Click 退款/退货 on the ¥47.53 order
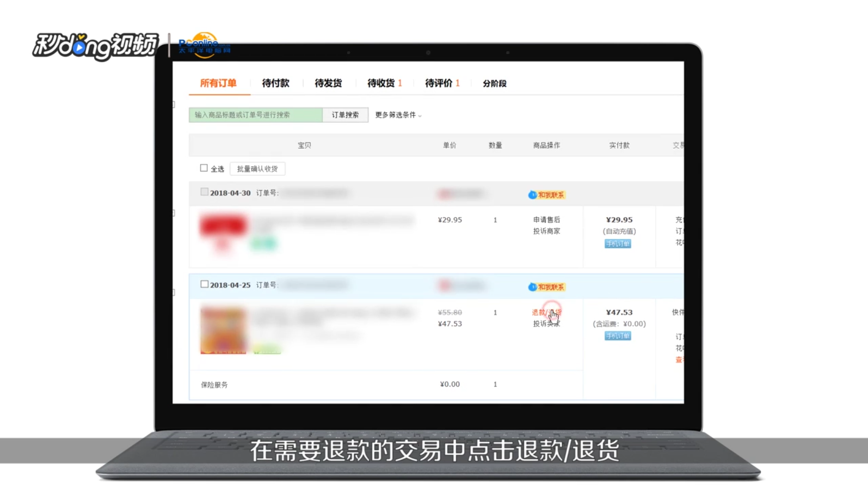Image resolution: width=868 pixels, height=488 pixels. [x=546, y=313]
